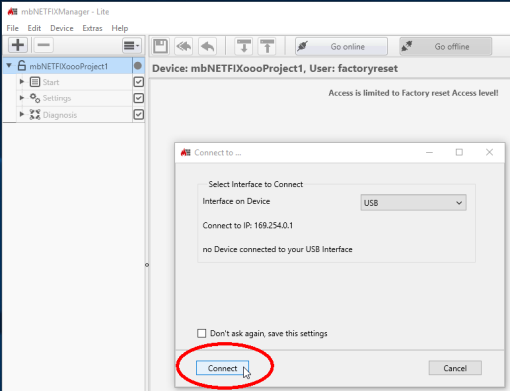Open the Help menu

pos(120,28)
